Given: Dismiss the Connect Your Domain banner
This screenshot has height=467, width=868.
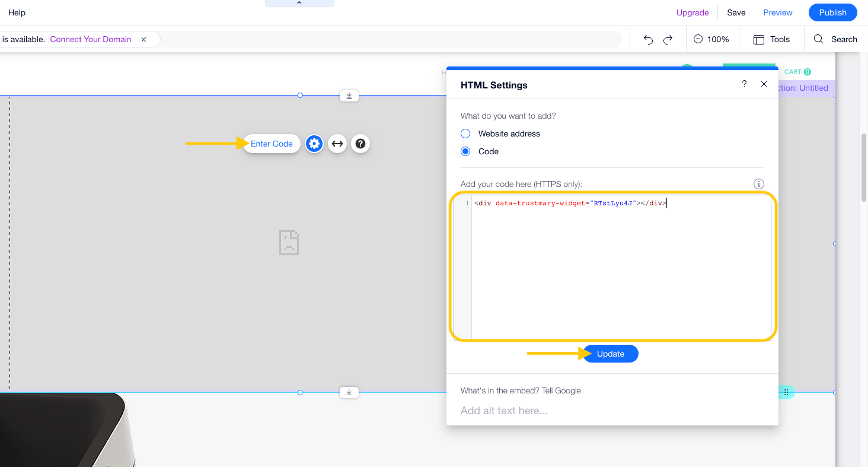Looking at the screenshot, I should (143, 39).
